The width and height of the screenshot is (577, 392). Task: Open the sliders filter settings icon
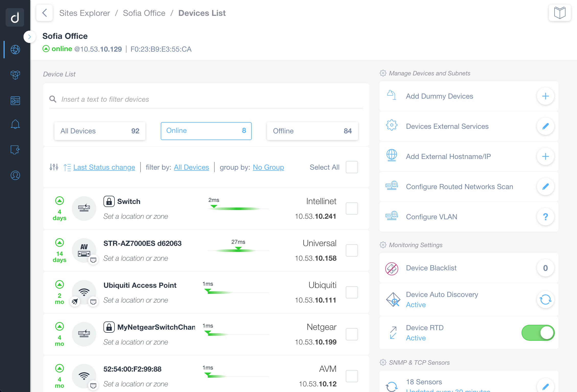click(54, 167)
